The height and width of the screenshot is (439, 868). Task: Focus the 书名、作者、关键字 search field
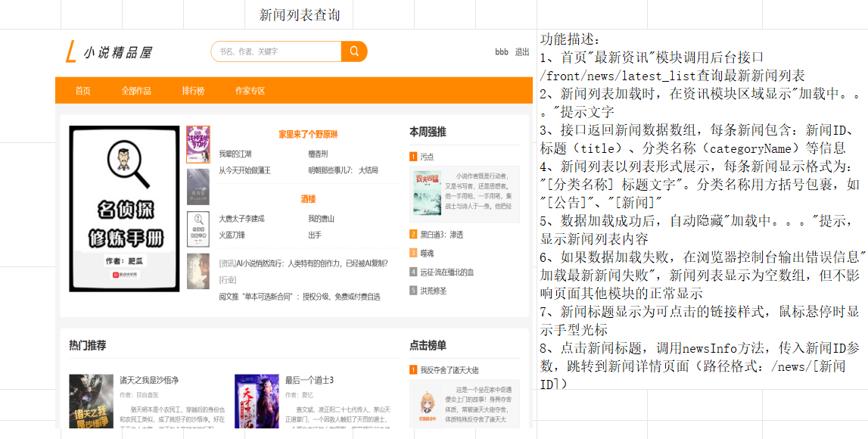(x=275, y=51)
